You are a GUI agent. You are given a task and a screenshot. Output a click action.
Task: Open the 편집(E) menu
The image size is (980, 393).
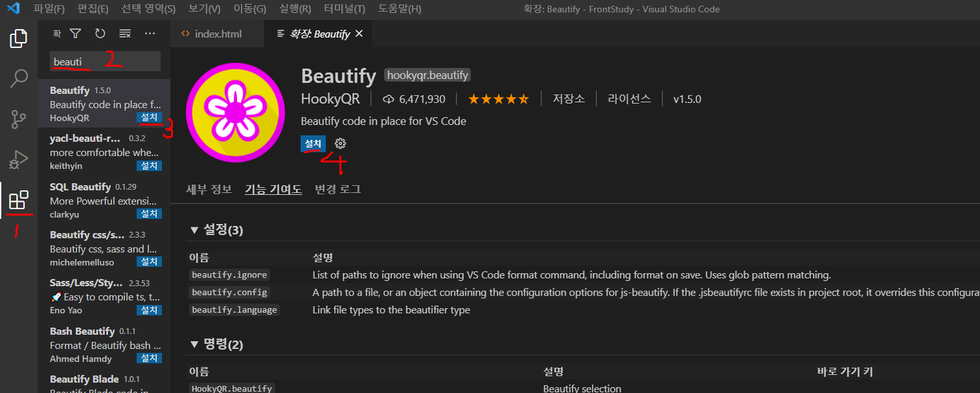(x=93, y=9)
